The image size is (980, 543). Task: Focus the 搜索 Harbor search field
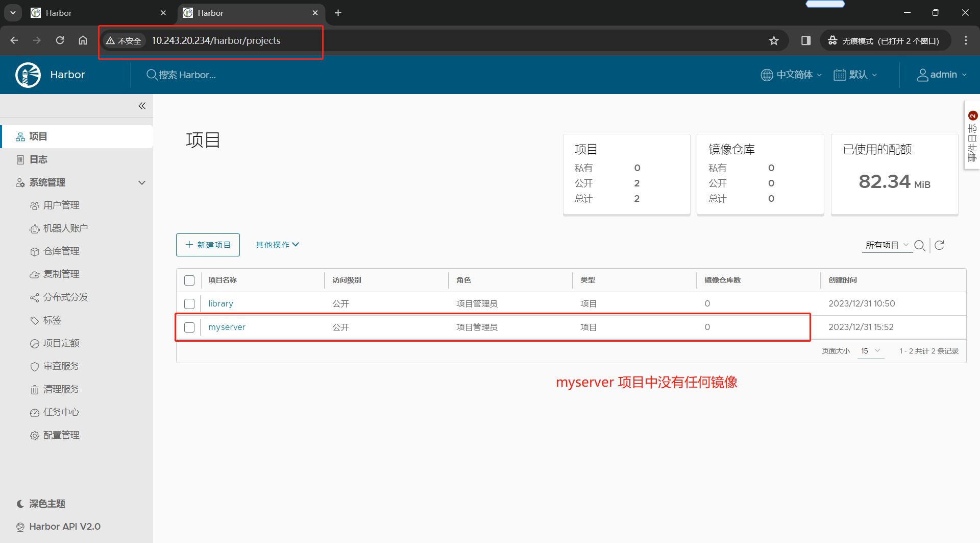(x=187, y=75)
